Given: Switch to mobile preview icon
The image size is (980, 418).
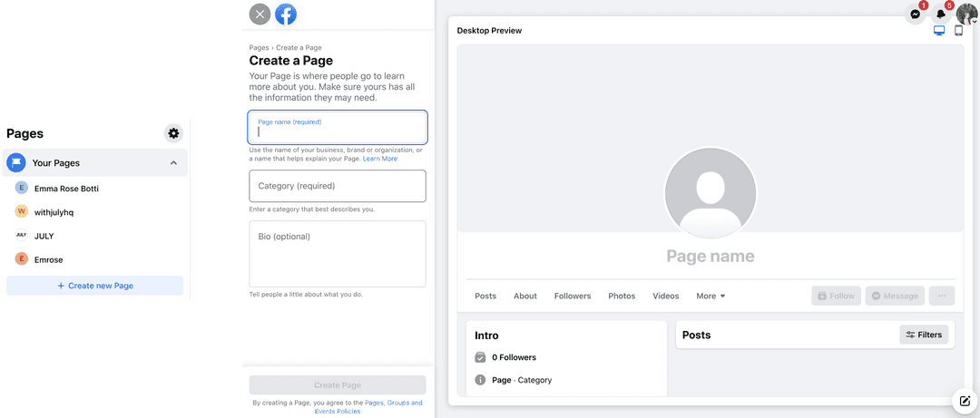Looking at the screenshot, I should click(959, 31).
